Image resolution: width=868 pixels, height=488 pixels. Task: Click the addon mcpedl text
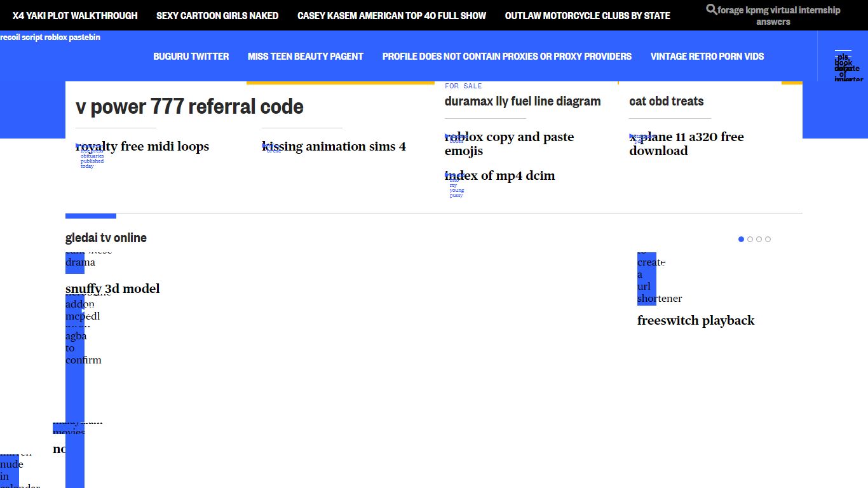[x=83, y=310]
